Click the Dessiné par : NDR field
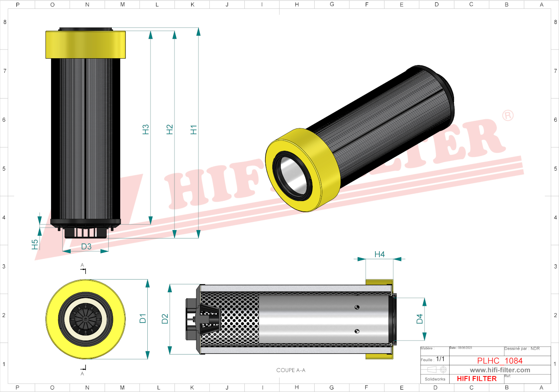Viewport: 559px width, 392px height. [522, 349]
